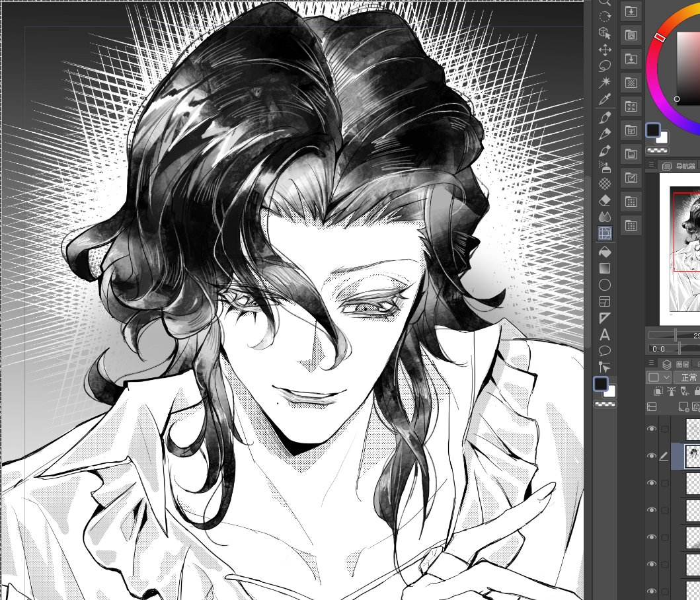The height and width of the screenshot is (600, 700).
Task: Open the Layer panel menu
Action: 651,364
